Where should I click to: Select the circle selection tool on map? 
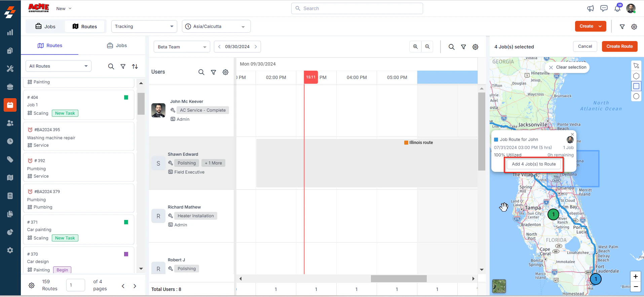click(636, 96)
